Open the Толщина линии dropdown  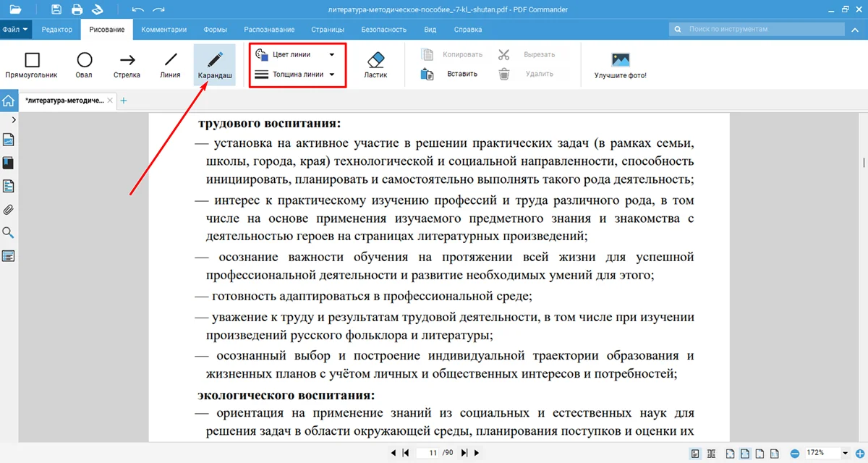point(297,74)
